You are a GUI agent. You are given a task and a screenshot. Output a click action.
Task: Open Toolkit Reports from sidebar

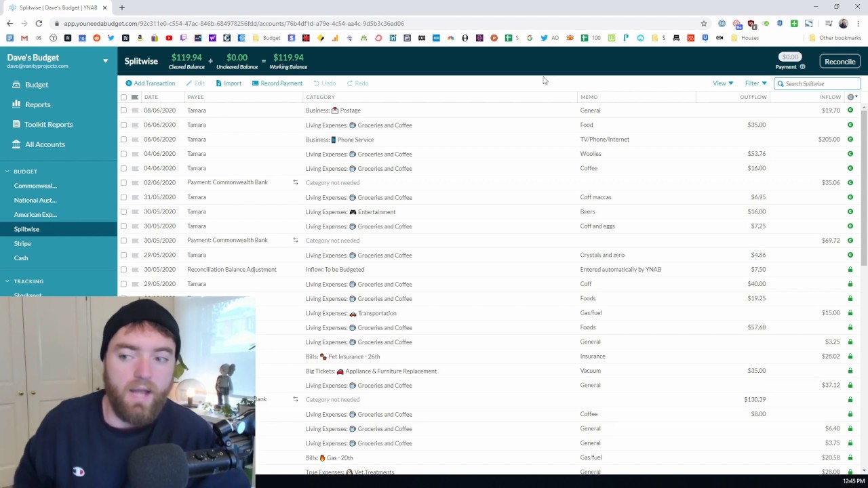pyautogui.click(x=48, y=125)
